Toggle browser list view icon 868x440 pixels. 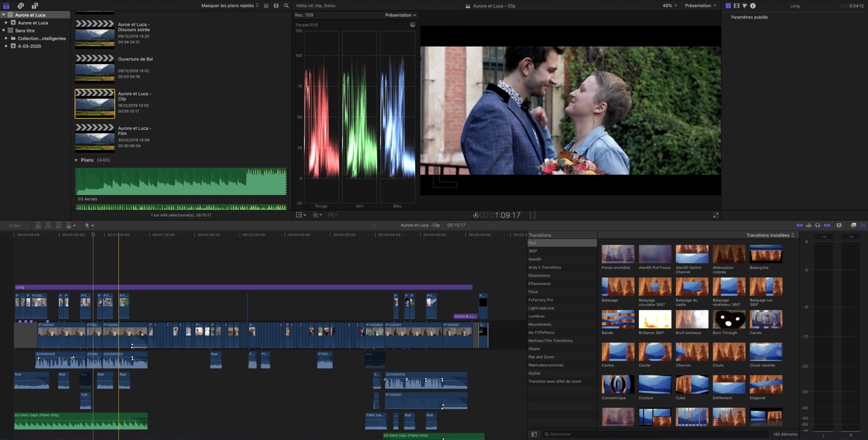(266, 6)
